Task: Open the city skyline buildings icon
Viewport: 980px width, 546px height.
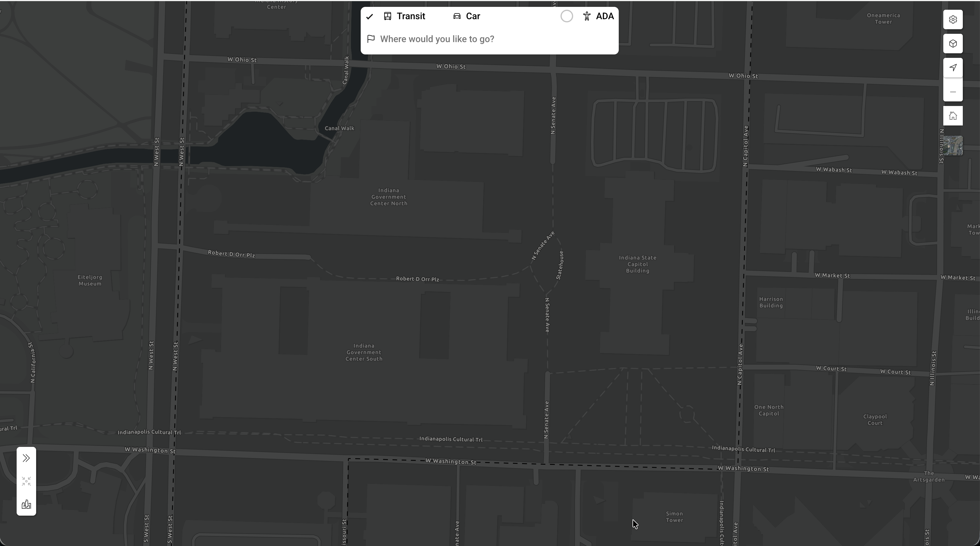Action: click(26, 504)
